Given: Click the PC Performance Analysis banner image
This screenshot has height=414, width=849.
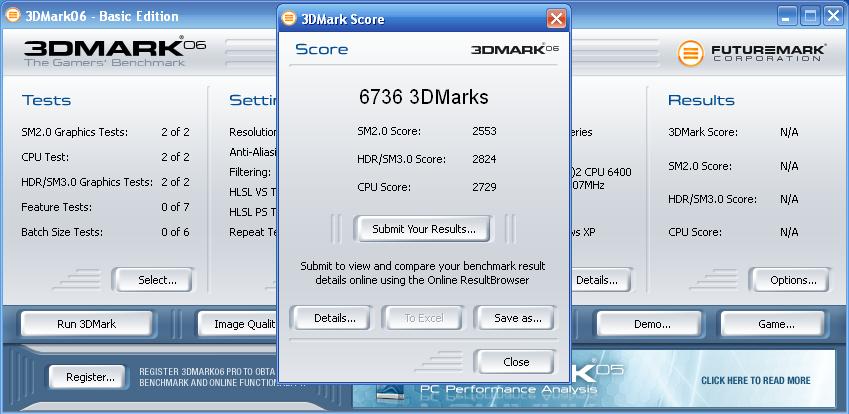Looking at the screenshot, I should click(x=594, y=379).
